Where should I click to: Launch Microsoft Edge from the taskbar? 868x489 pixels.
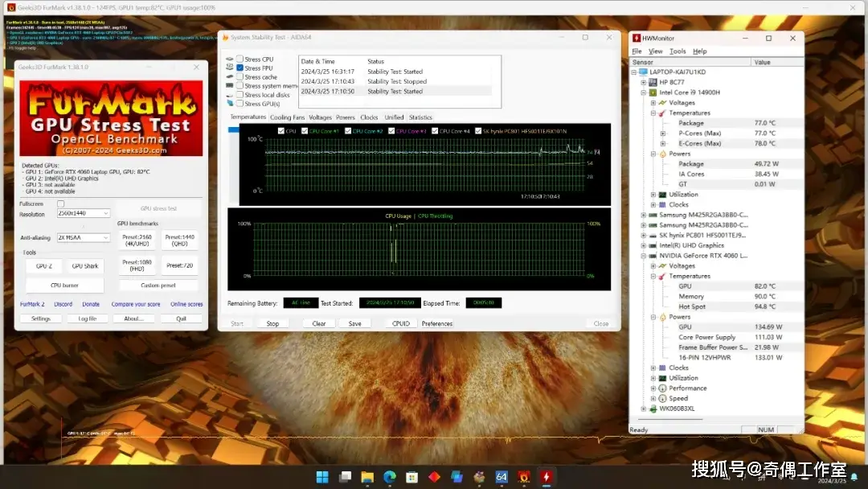tap(390, 477)
